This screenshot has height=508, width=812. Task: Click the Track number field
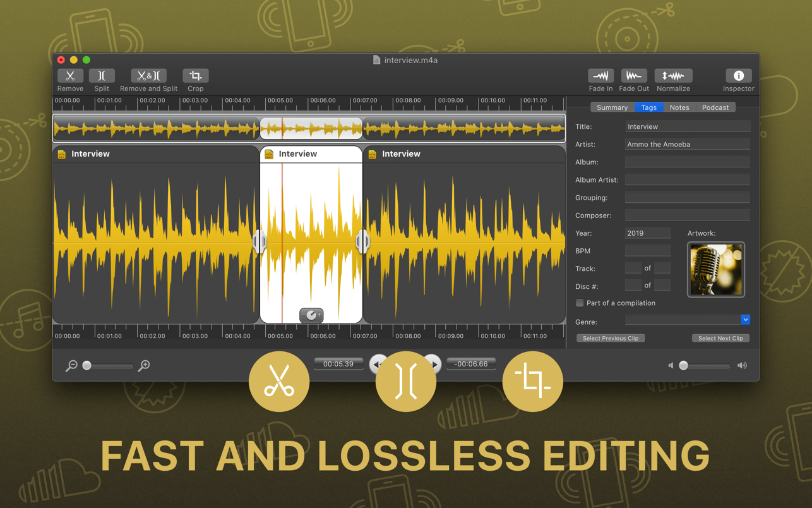click(x=633, y=268)
